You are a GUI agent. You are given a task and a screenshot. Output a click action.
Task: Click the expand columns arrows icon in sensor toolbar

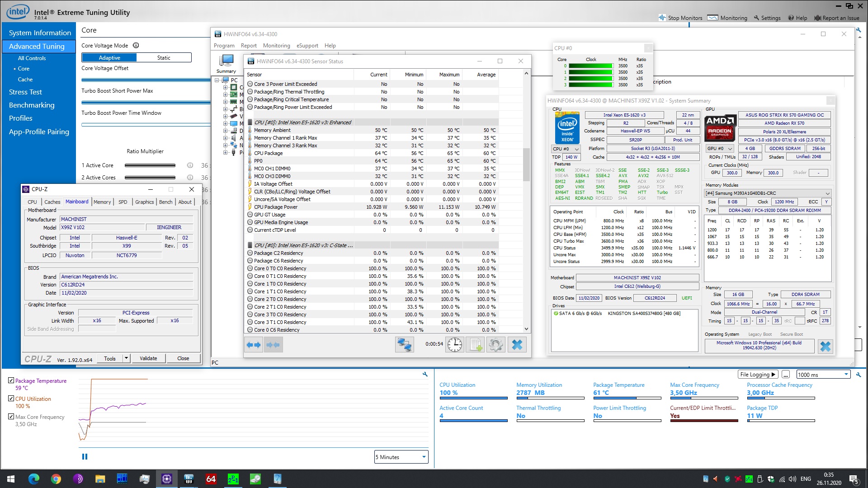pyautogui.click(x=254, y=345)
